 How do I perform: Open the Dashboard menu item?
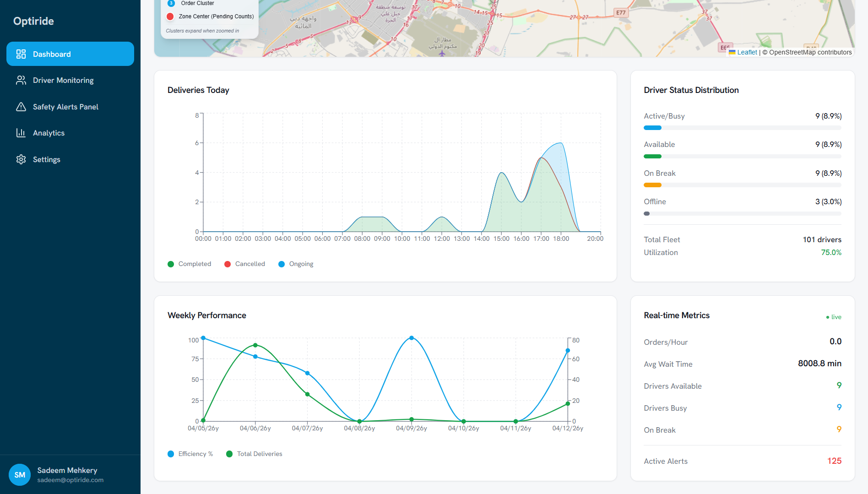[70, 54]
